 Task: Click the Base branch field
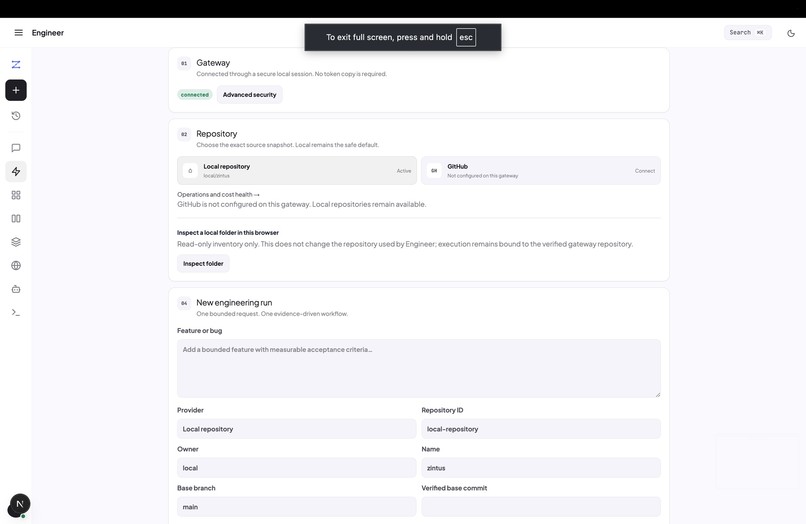(x=297, y=507)
